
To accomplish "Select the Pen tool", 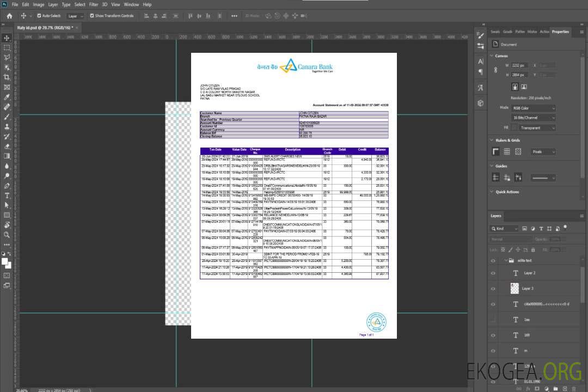I will point(7,186).
